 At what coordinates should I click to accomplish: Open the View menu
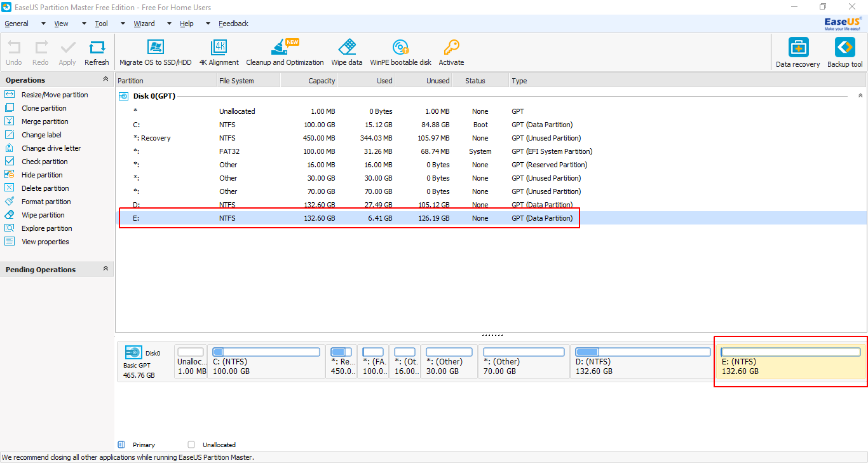[x=61, y=24]
